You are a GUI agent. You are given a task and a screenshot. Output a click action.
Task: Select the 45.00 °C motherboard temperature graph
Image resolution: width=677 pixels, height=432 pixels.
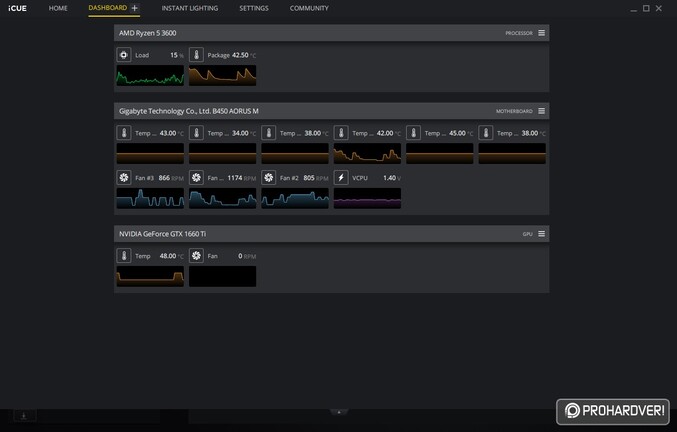point(440,153)
